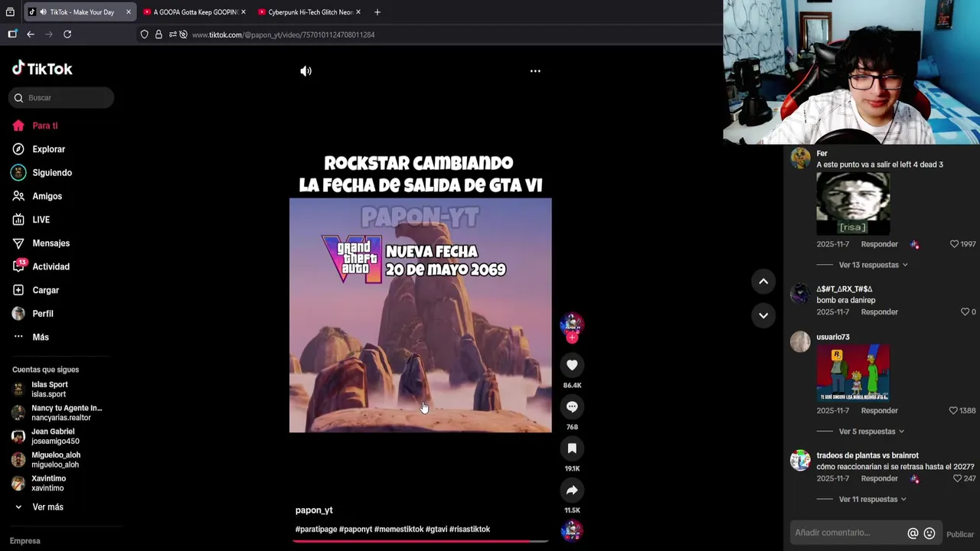Screen dimensions: 980x551
Task: Expand Ver 13 respuestas under Fer's comment
Action: pyautogui.click(x=873, y=265)
